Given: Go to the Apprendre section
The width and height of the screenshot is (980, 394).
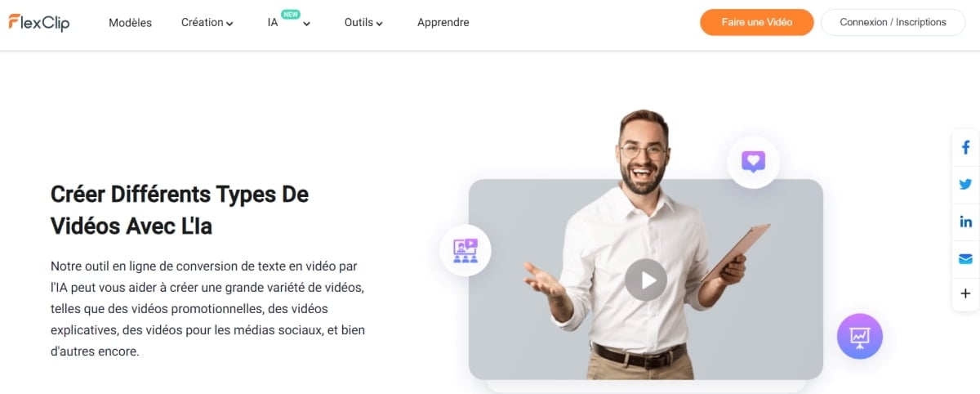Looking at the screenshot, I should point(443,23).
